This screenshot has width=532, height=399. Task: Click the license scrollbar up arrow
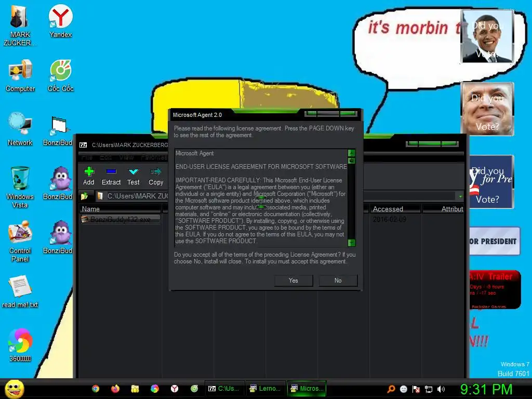pos(352,153)
